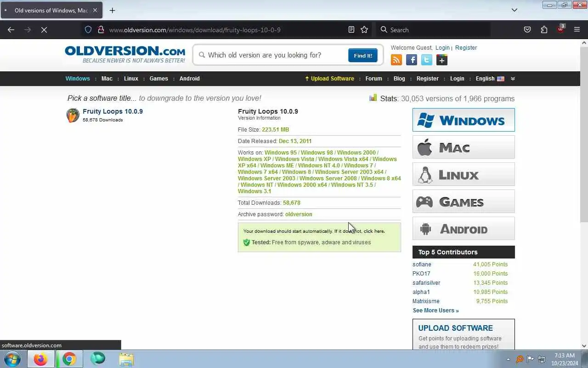
Task: Open the Blog nav link
Action: [399, 79]
